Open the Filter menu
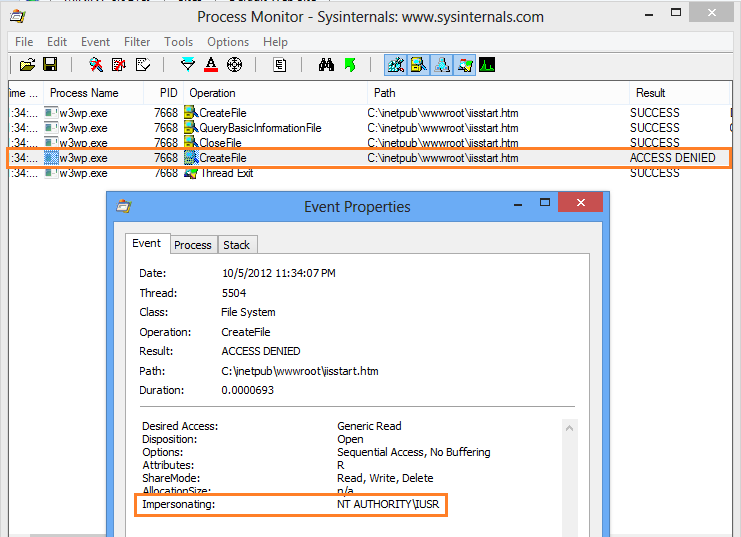The image size is (741, 537). [x=137, y=42]
